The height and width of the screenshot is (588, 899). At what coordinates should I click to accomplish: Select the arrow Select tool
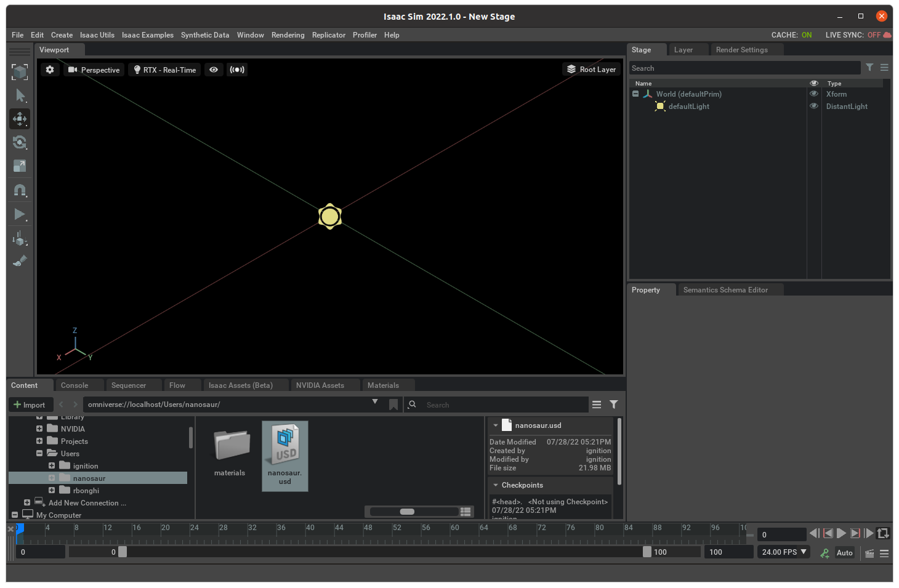(20, 95)
